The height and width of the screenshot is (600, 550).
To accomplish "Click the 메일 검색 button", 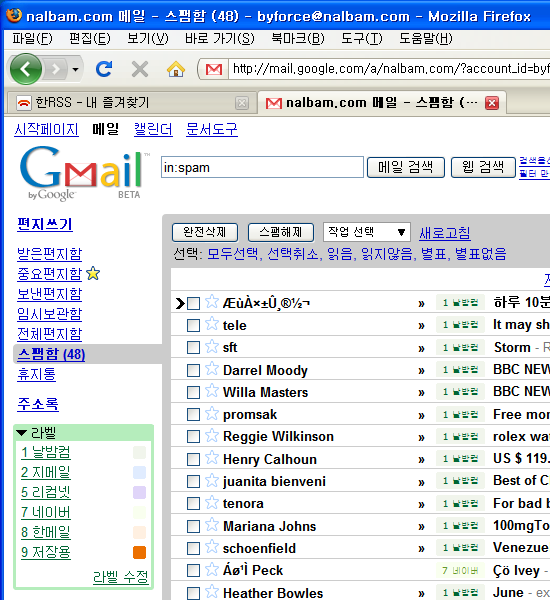I will tap(406, 167).
